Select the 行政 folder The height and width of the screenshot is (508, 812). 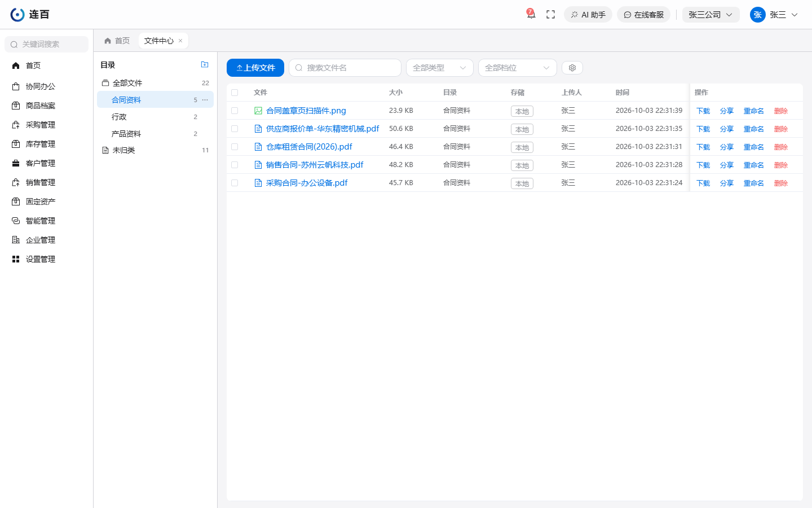155,117
